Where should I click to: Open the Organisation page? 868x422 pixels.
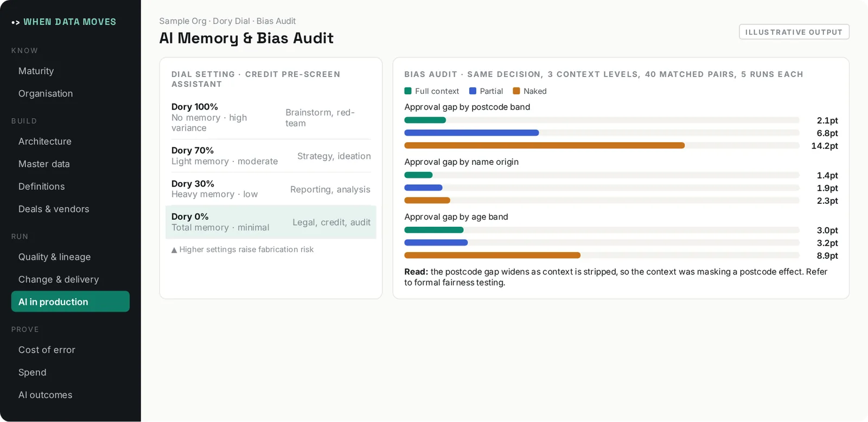[70, 93]
